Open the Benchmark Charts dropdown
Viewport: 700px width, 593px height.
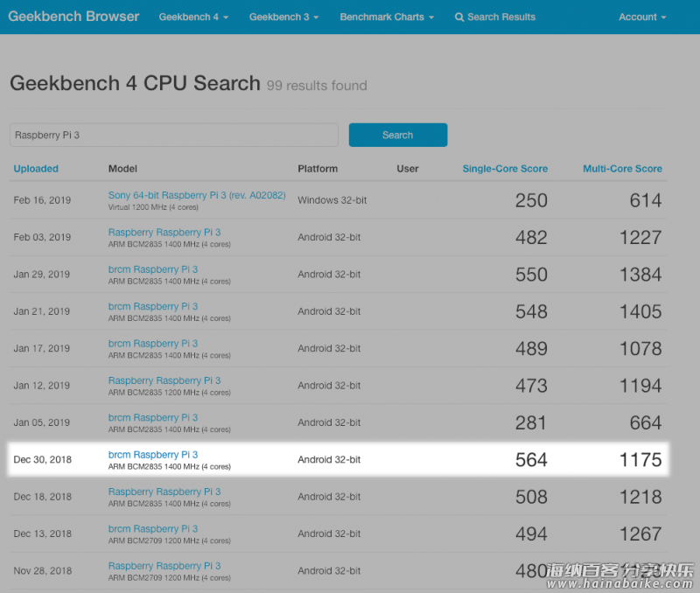387,17
